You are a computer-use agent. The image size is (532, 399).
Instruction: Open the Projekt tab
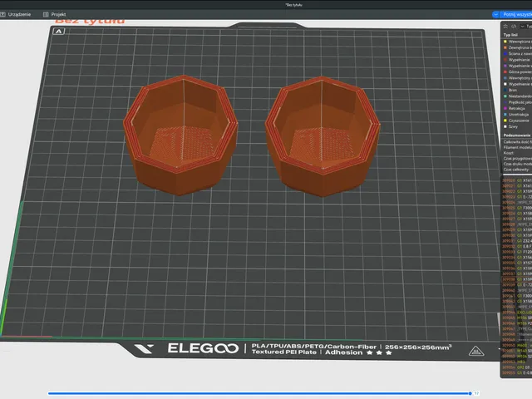point(55,14)
